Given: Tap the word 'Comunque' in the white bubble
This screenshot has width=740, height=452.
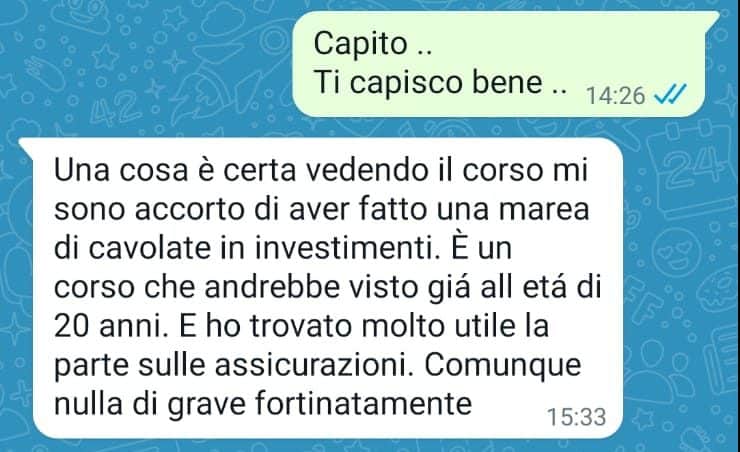Looking at the screenshot, I should [x=503, y=365].
